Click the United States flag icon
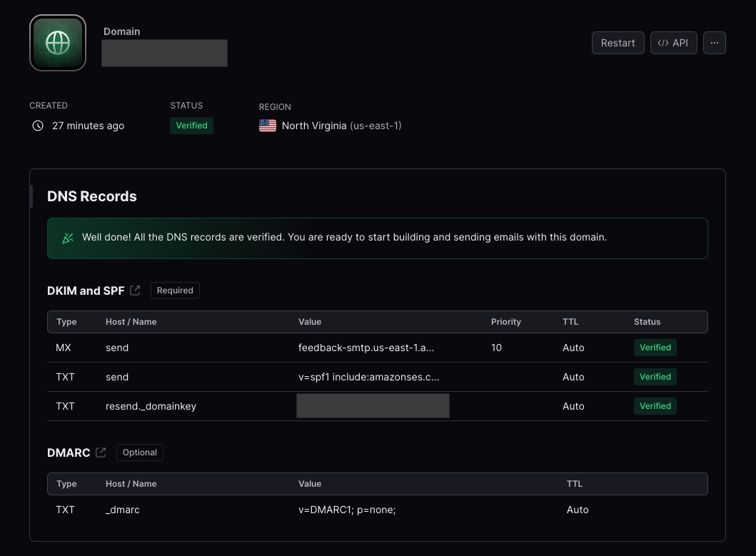Image resolution: width=756 pixels, height=556 pixels. pos(268,126)
